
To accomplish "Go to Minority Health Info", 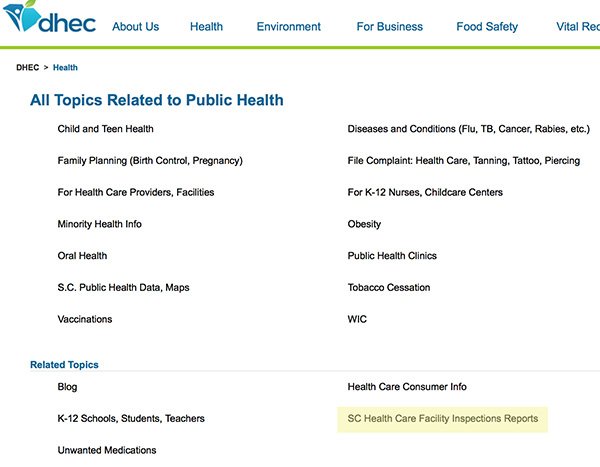I will tap(100, 224).
